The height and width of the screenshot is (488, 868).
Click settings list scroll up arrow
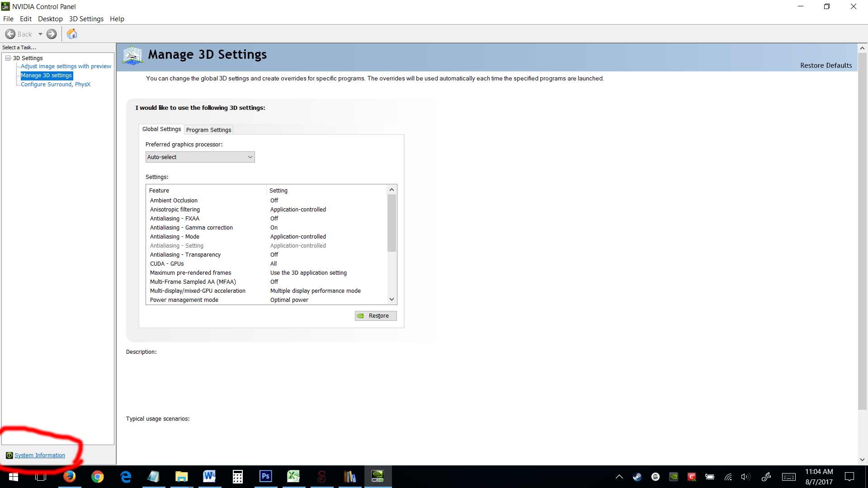tap(392, 190)
